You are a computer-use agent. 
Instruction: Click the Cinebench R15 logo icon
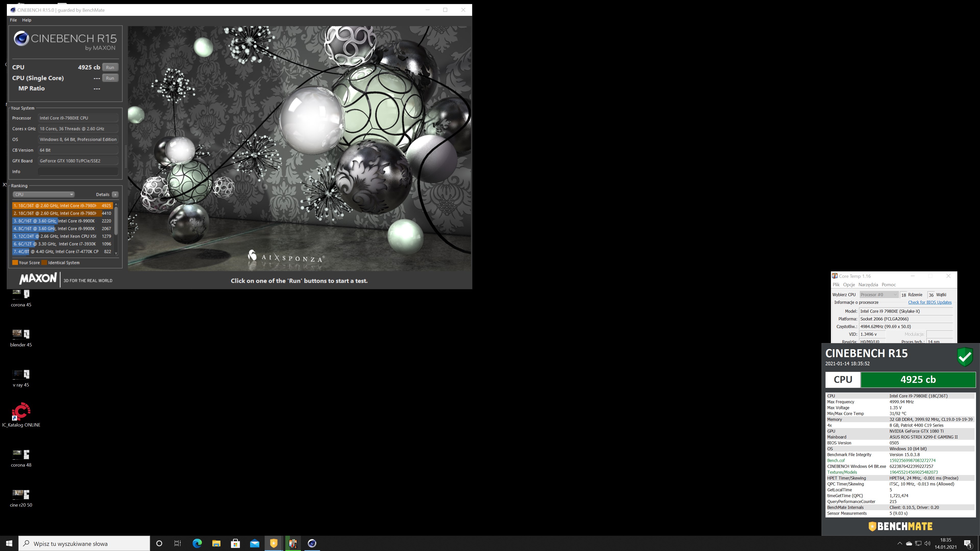[x=21, y=39]
